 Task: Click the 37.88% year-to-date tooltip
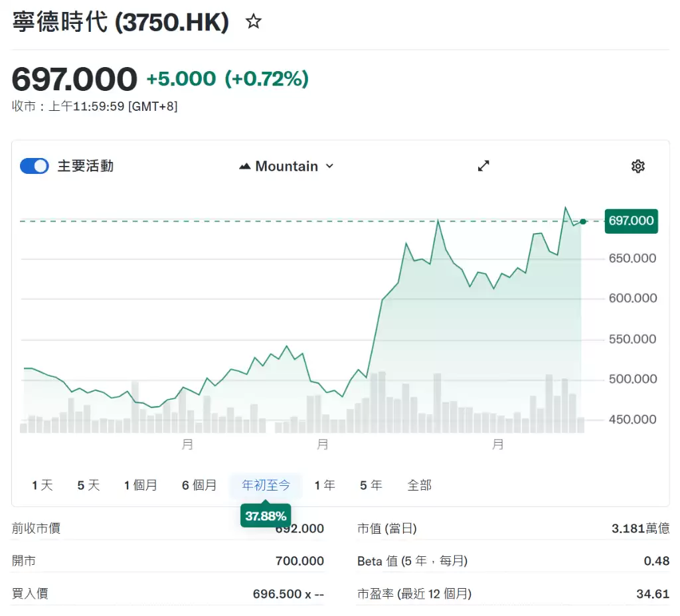point(266,515)
